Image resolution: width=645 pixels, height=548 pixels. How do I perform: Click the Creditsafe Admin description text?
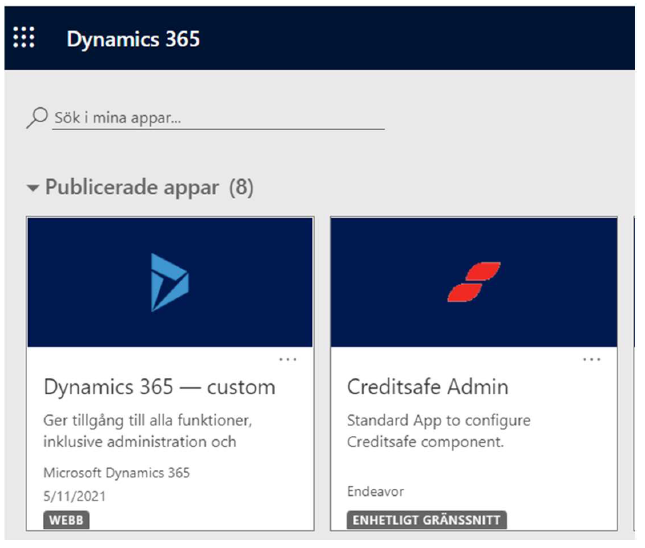pyautogui.click(x=438, y=430)
